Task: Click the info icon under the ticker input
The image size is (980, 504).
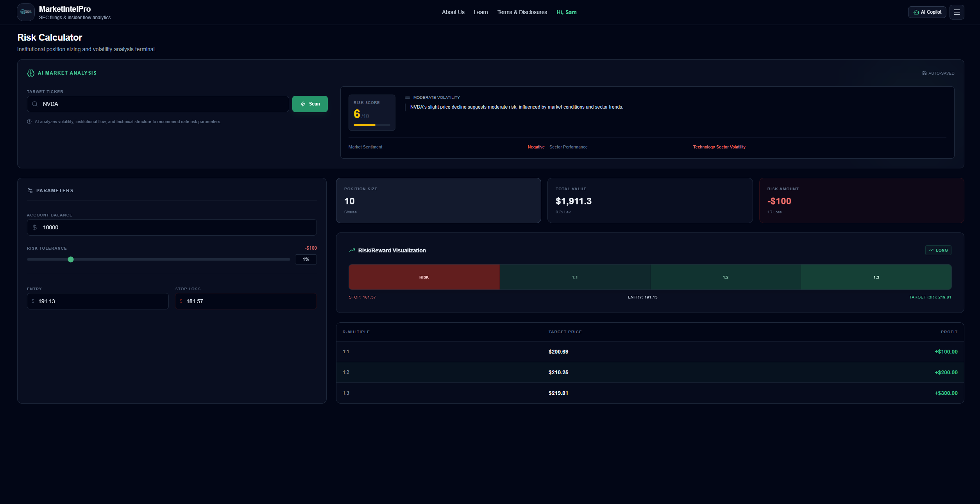Action: point(29,122)
